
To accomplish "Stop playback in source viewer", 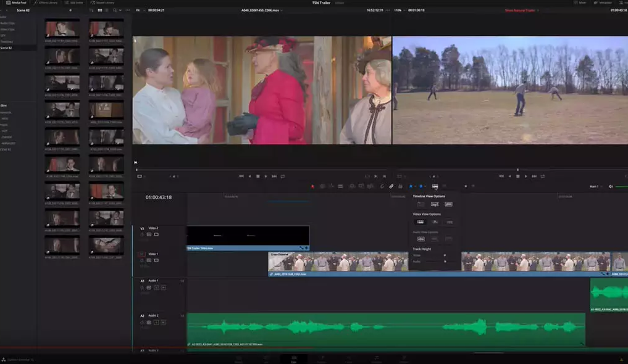I will (258, 176).
